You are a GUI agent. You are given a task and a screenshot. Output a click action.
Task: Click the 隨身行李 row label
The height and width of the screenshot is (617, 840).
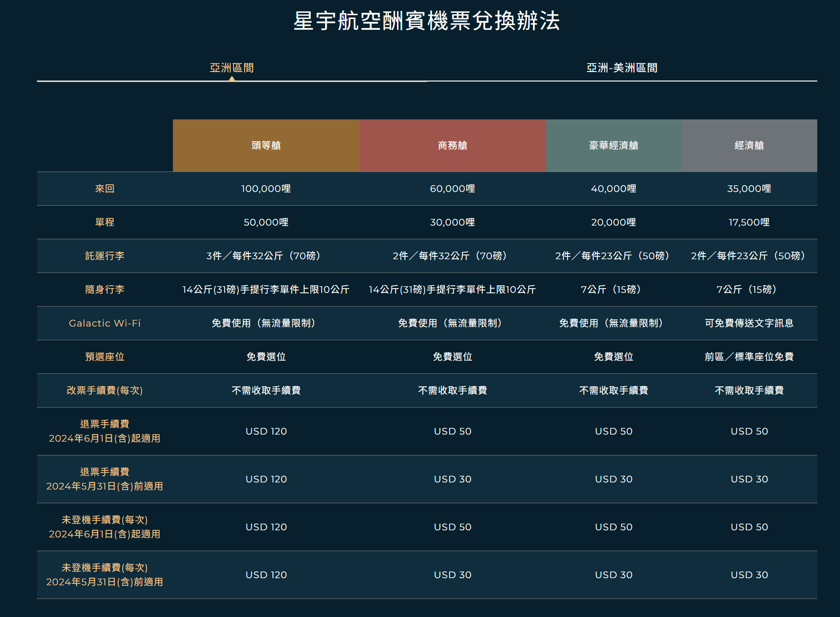point(105,290)
